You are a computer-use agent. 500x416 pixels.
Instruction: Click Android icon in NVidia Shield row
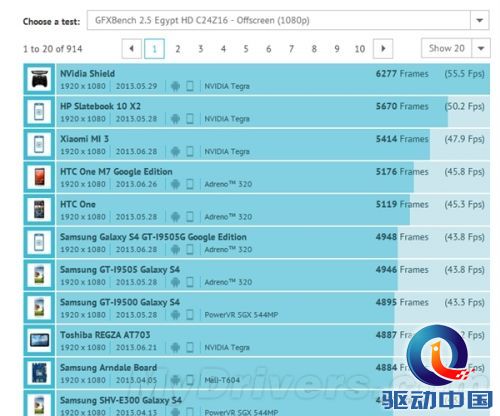point(175,86)
